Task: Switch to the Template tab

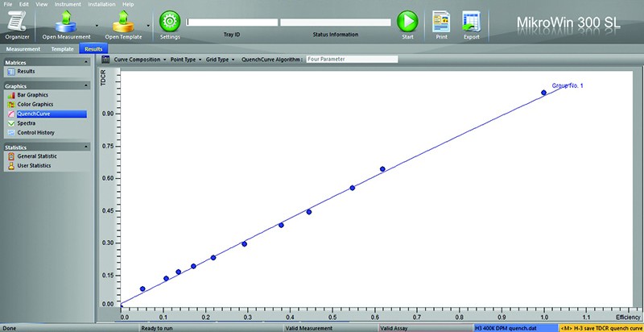Action: tap(62, 48)
